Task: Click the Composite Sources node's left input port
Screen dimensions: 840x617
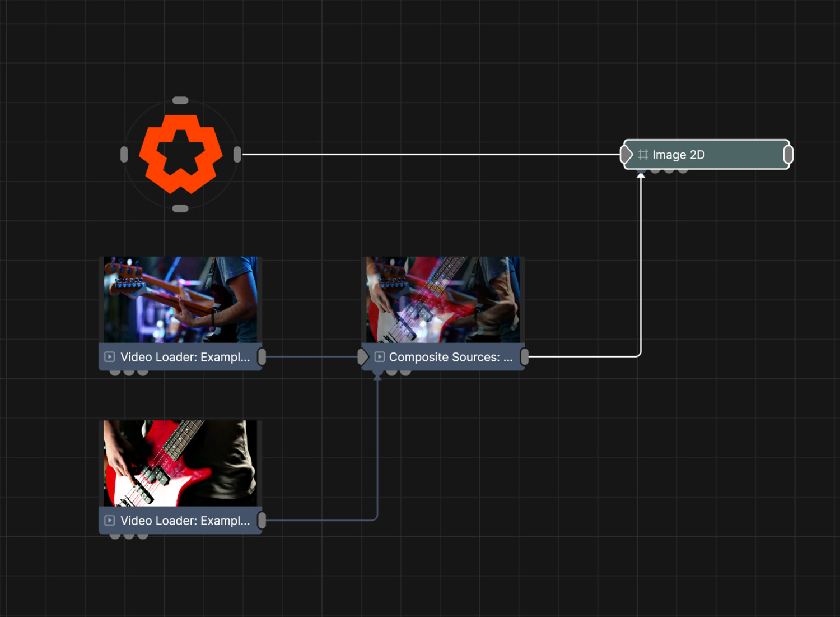Action: [363, 356]
